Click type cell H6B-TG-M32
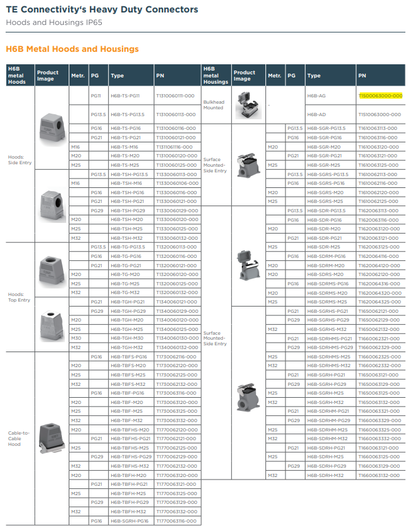This screenshot has width=411, height=532. [125, 292]
